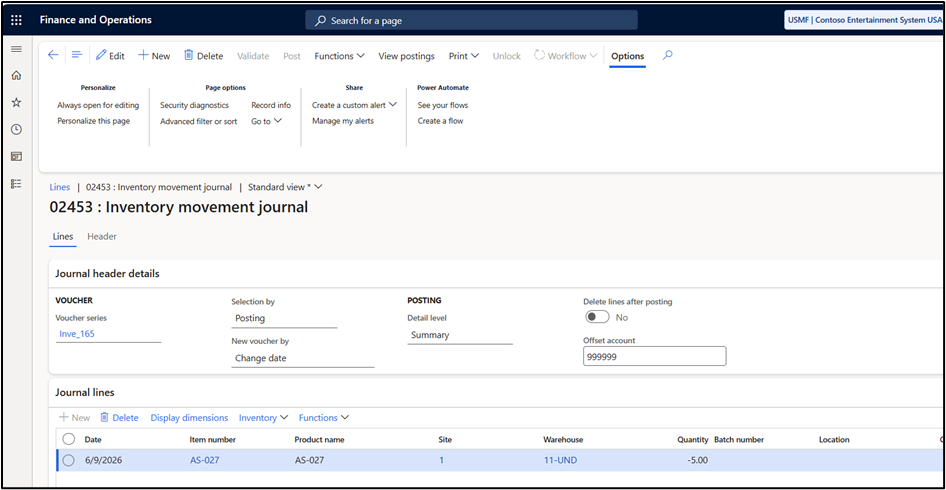Image resolution: width=946 pixels, height=490 pixels.
Task: Expand the navigation pane hamburger icon
Action: (x=16, y=49)
